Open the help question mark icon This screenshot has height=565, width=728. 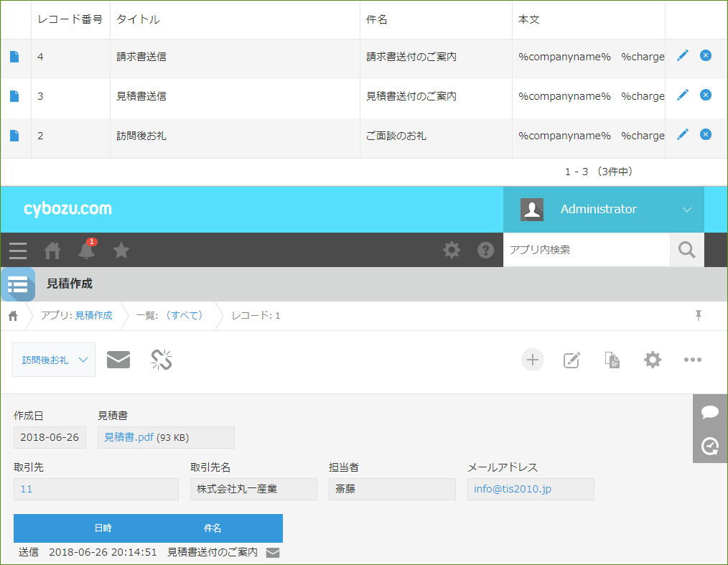[x=485, y=250]
